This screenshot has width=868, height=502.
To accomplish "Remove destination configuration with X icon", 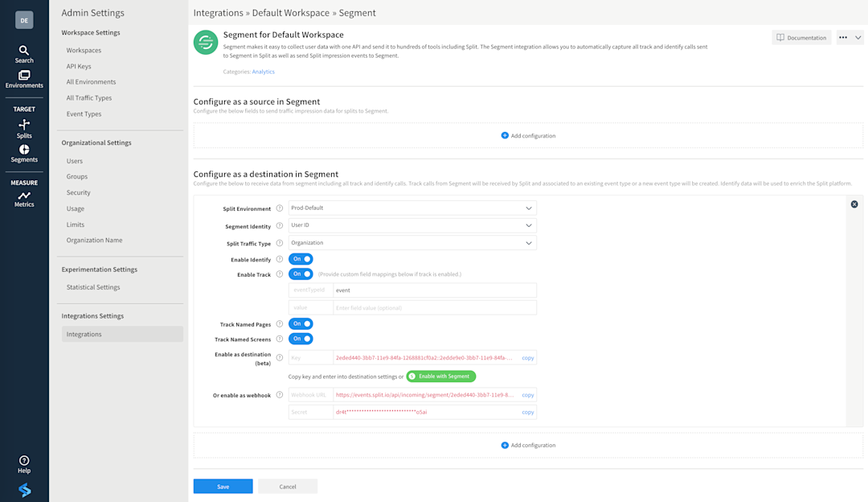I will click(x=854, y=204).
